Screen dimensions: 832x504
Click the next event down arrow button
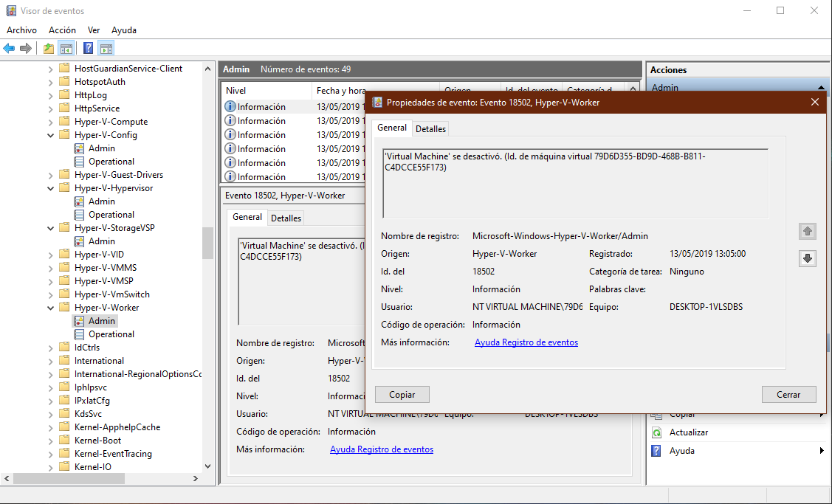pos(808,258)
